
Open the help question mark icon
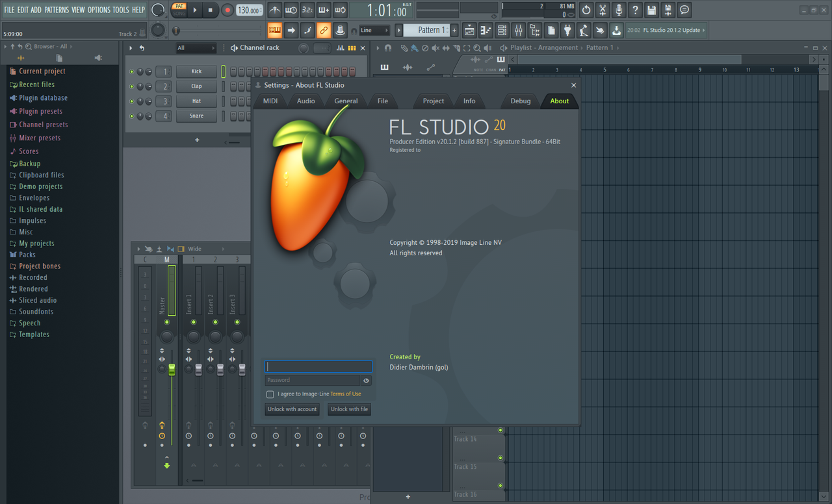(635, 10)
